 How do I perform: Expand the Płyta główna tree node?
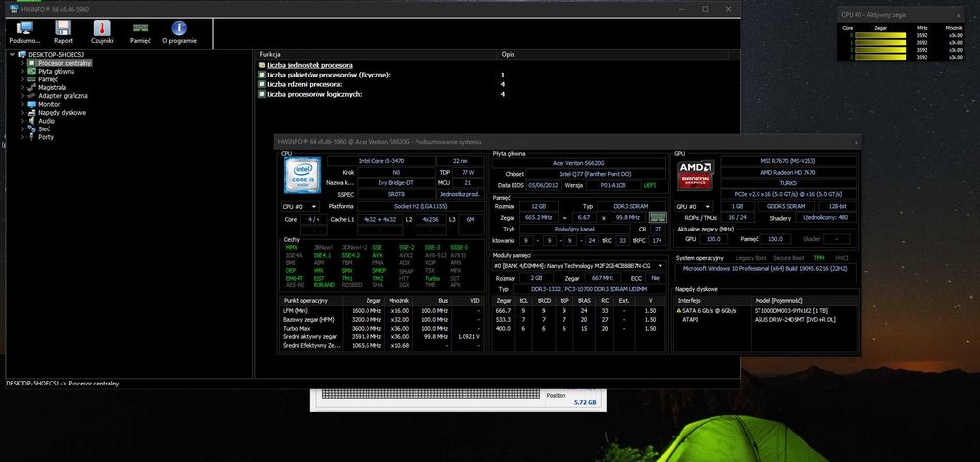click(x=22, y=72)
